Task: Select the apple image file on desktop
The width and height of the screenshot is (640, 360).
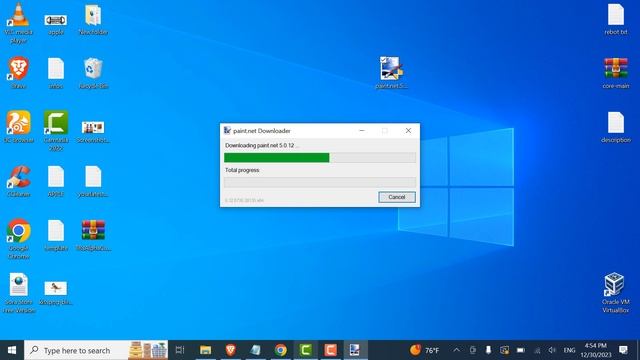Action: point(56,24)
